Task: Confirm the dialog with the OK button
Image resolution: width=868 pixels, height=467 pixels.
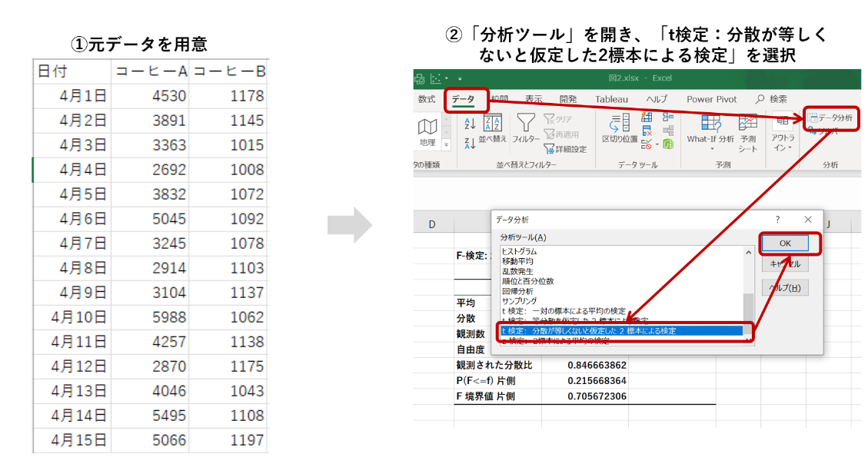Action: [785, 243]
